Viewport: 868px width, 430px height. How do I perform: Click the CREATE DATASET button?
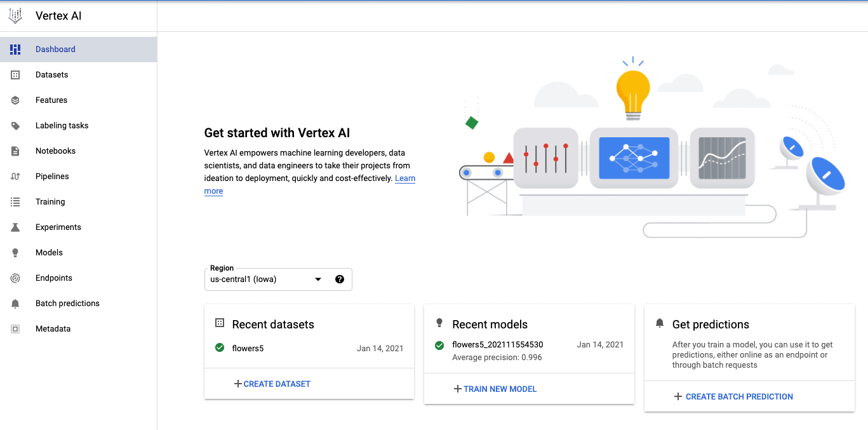[272, 384]
